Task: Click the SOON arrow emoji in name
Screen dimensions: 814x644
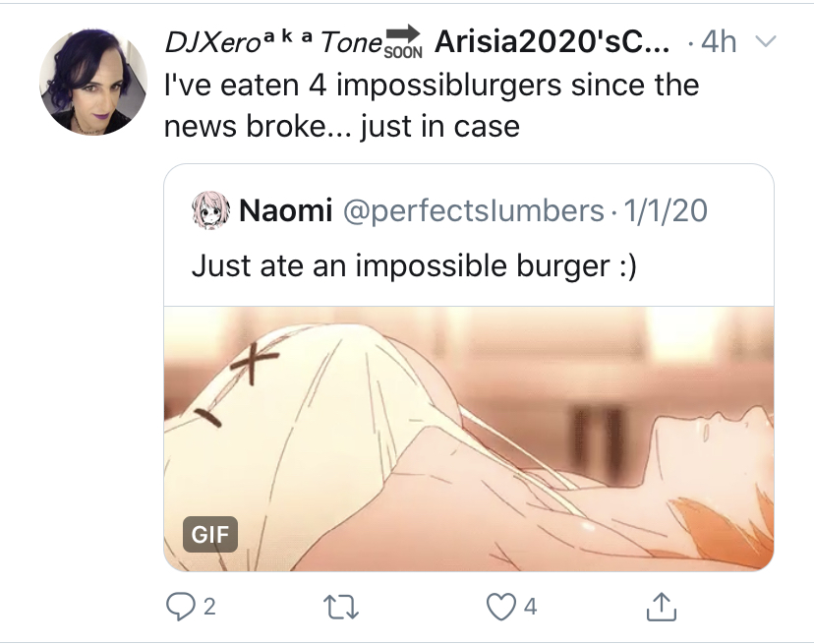Action: 403,41
